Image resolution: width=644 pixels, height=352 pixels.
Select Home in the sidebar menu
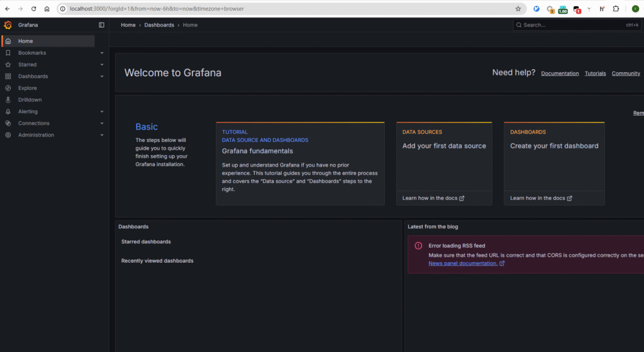pos(25,41)
